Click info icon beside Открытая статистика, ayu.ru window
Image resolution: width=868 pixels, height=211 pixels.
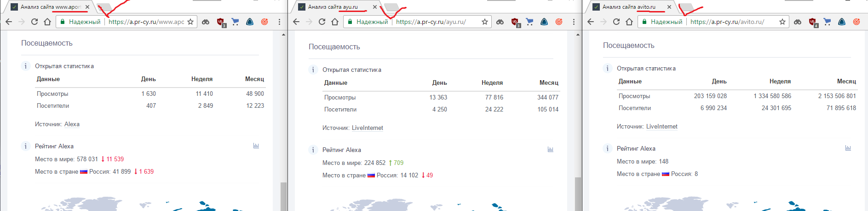313,70
